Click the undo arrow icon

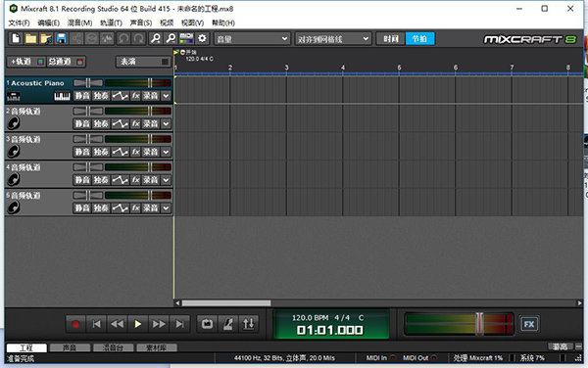[x=123, y=38]
